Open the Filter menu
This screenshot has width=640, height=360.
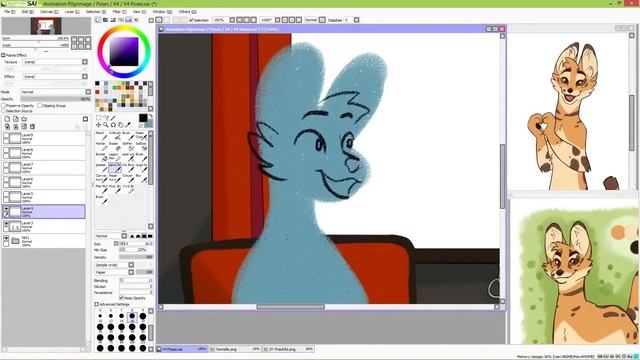[119, 12]
